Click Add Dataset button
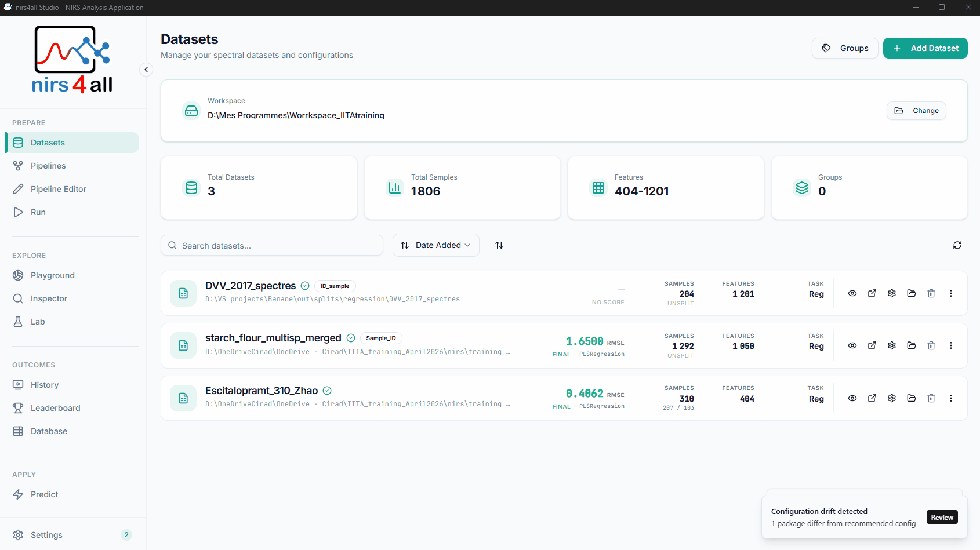The height and width of the screenshot is (550, 980). (925, 48)
